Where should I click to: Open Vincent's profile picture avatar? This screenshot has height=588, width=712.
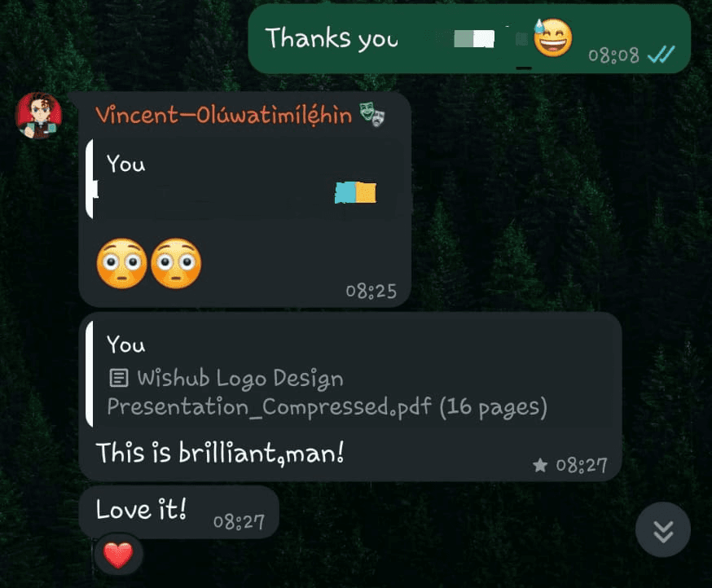38,116
